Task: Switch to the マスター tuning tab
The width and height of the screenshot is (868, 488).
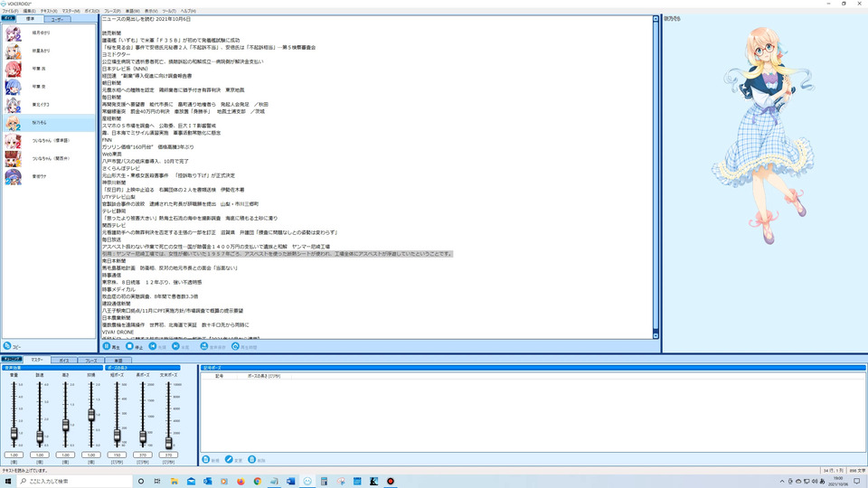Action: [x=37, y=360]
